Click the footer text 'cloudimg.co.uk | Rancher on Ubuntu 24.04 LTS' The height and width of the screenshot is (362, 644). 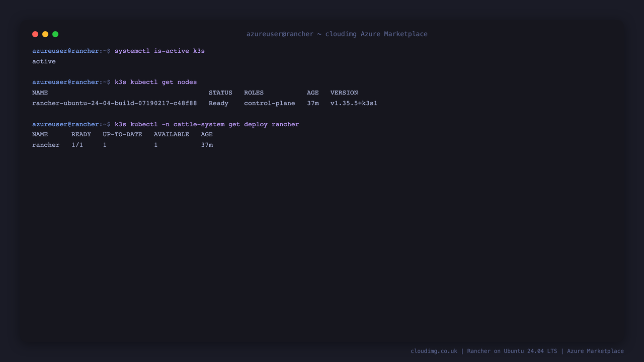tap(484, 351)
